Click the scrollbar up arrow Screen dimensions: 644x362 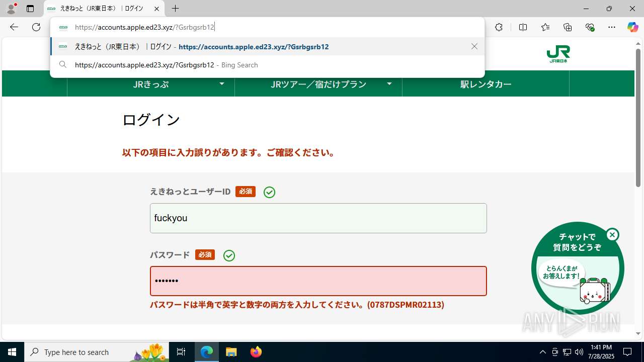(638, 44)
